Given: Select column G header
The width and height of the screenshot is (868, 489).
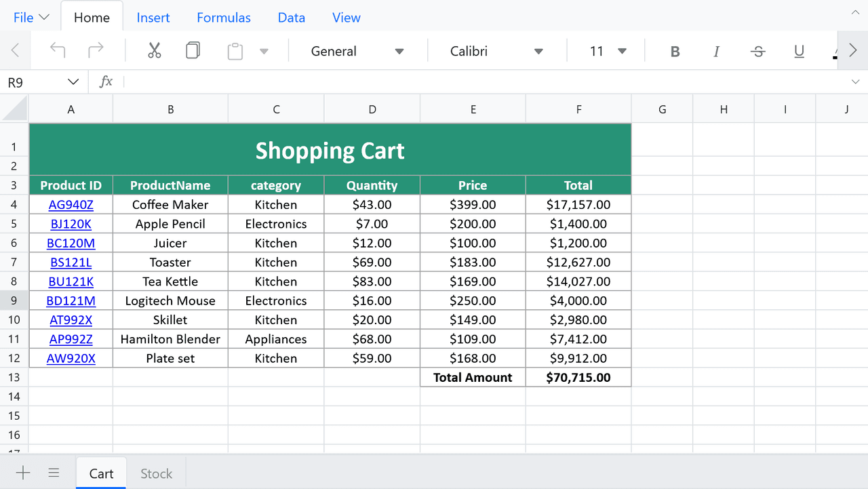Looking at the screenshot, I should (x=663, y=109).
